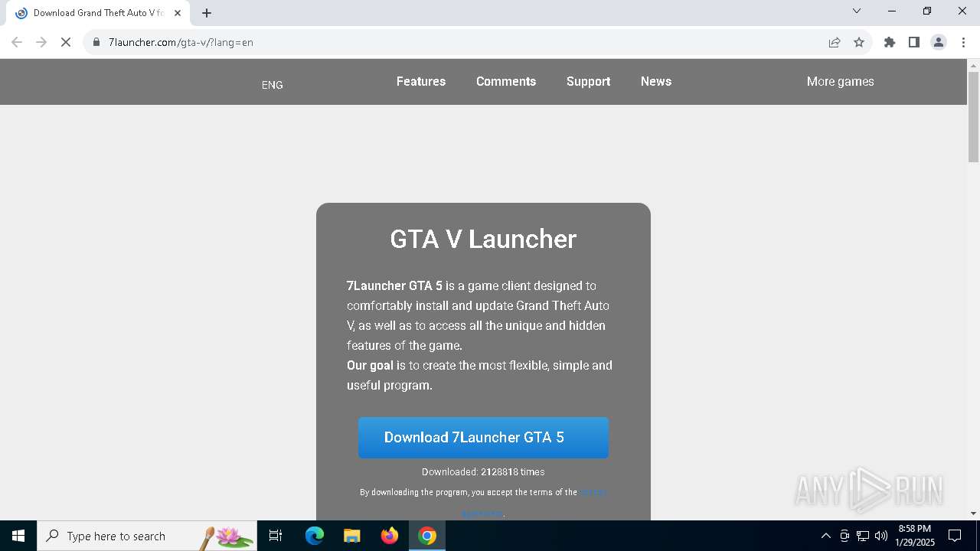Click page vertical scrollbar thumb
This screenshot has width=980, height=551.
(x=973, y=117)
